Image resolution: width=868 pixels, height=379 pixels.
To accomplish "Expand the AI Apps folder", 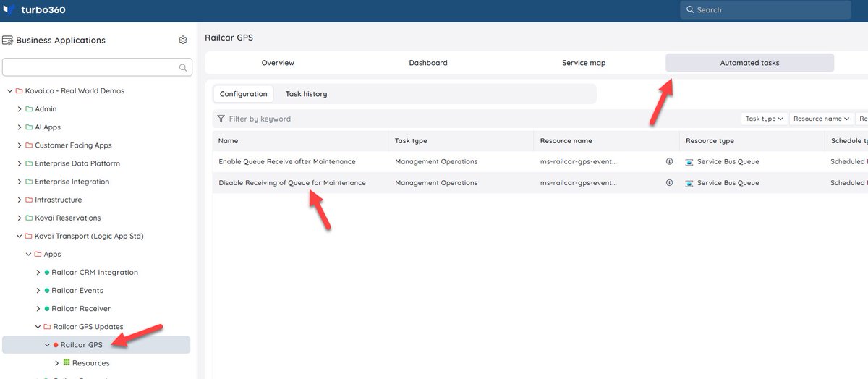I will pos(20,127).
